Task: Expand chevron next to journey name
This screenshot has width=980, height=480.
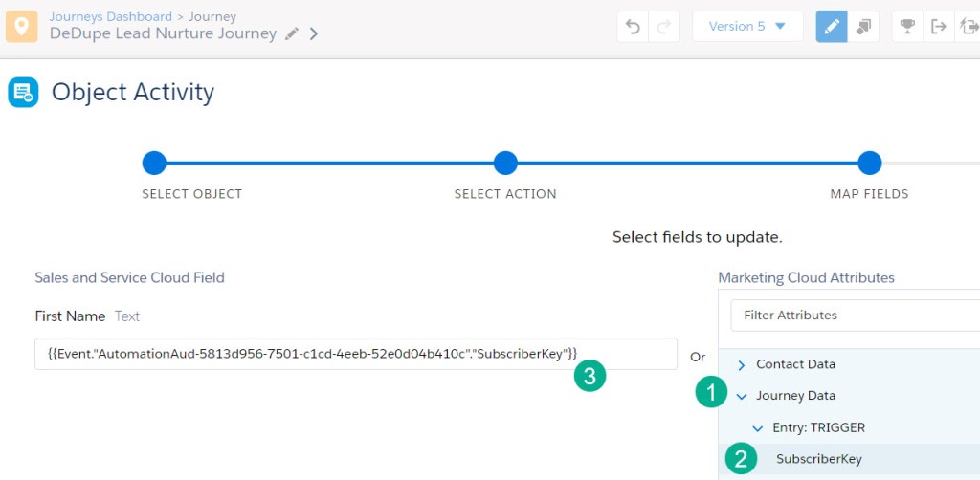Action: coord(314,34)
